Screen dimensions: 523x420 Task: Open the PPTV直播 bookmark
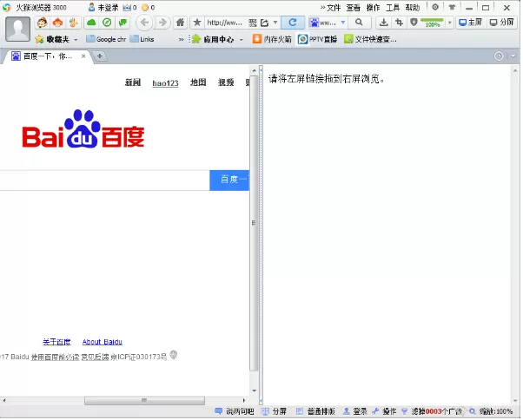317,39
